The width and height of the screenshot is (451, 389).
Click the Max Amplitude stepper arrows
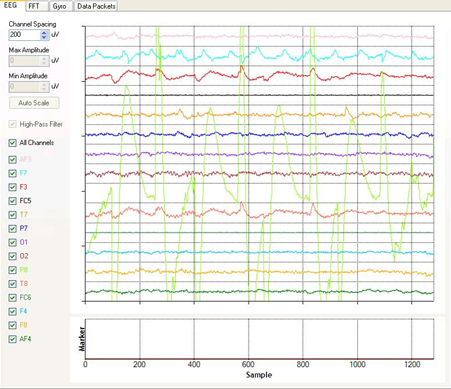point(44,61)
